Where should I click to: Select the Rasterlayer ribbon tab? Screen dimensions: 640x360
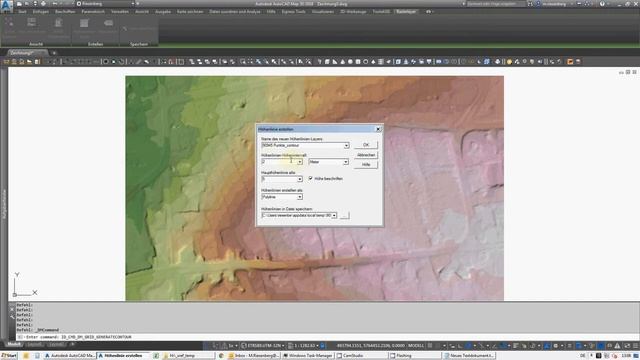(x=406, y=11)
